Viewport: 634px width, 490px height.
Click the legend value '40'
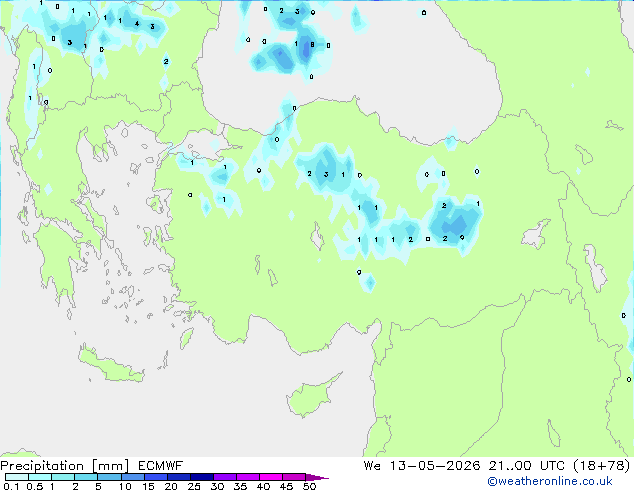[x=263, y=486]
